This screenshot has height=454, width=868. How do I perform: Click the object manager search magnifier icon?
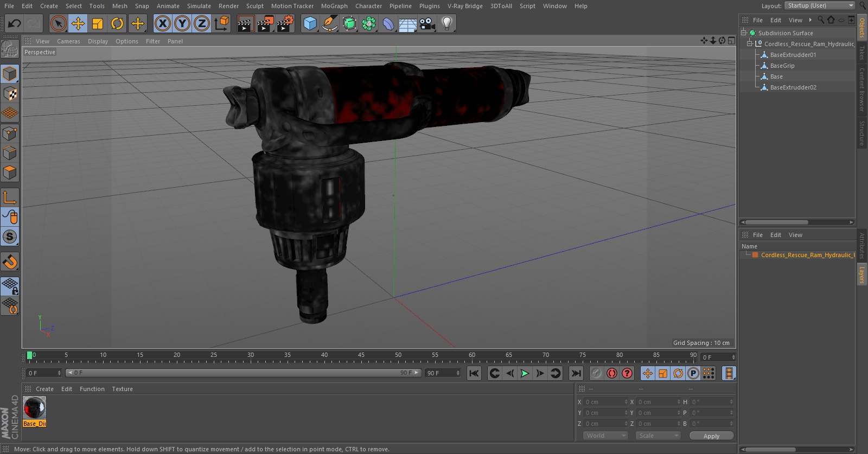(821, 20)
